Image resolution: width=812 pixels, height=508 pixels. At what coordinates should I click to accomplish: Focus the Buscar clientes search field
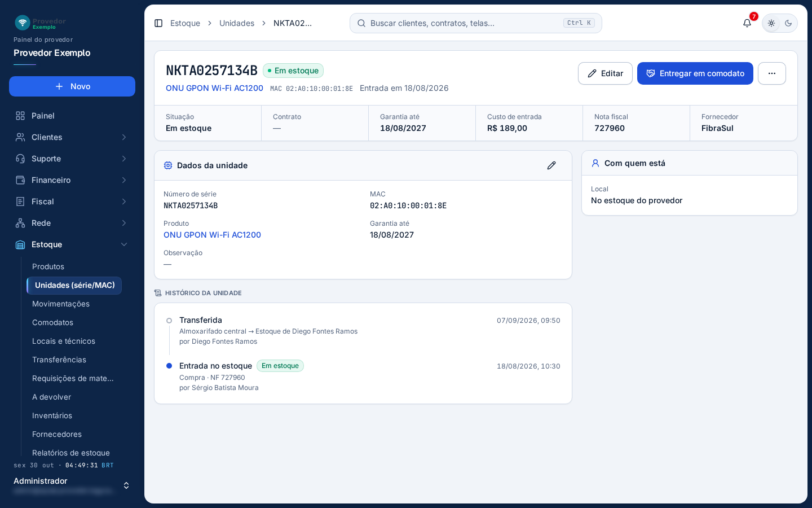(x=476, y=23)
